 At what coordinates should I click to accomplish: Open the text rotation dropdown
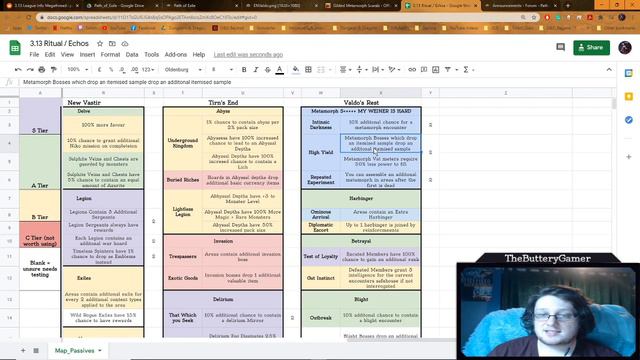click(x=394, y=70)
